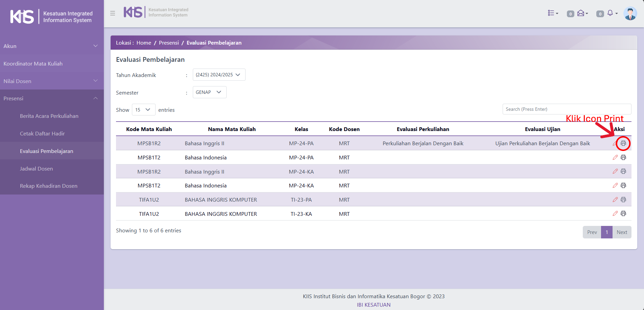Open the task list icon in header
This screenshot has width=644, height=310.
point(553,13)
